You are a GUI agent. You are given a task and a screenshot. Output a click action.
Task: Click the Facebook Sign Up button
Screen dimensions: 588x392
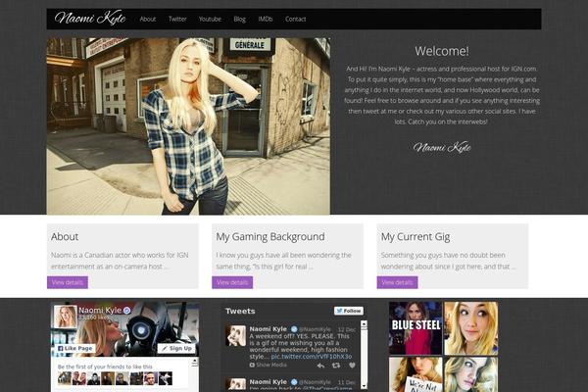[x=176, y=349]
